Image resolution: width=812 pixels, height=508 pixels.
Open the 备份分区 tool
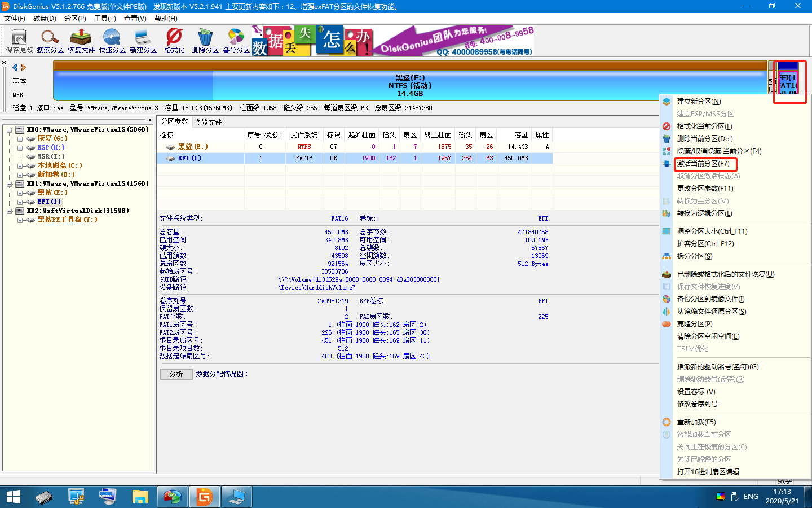[236, 41]
